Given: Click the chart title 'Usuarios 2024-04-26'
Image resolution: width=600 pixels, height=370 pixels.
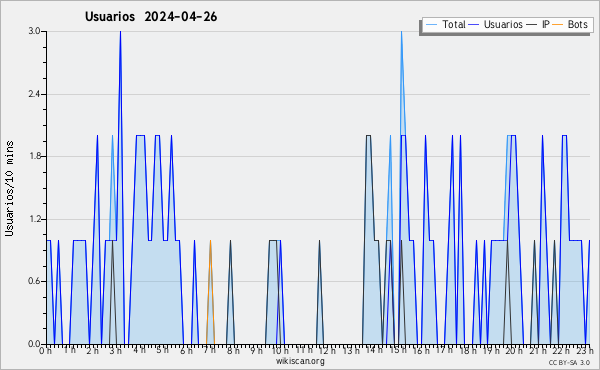Looking at the screenshot, I should click(x=151, y=17).
